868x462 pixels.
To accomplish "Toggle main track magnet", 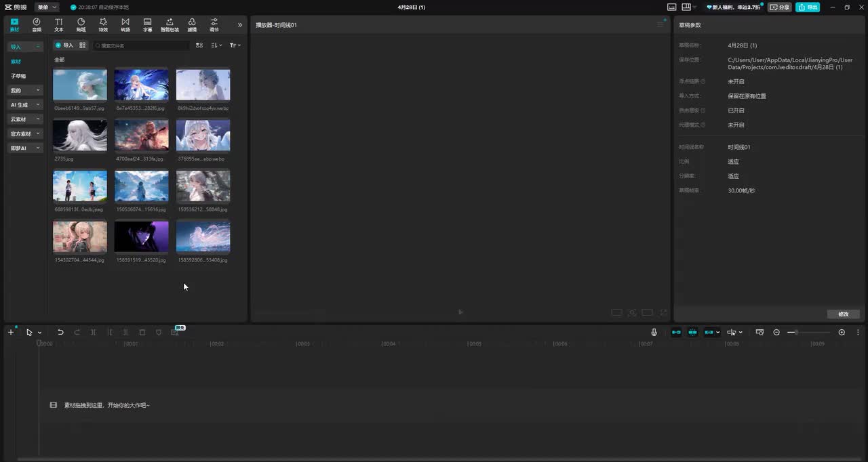I will click(676, 332).
